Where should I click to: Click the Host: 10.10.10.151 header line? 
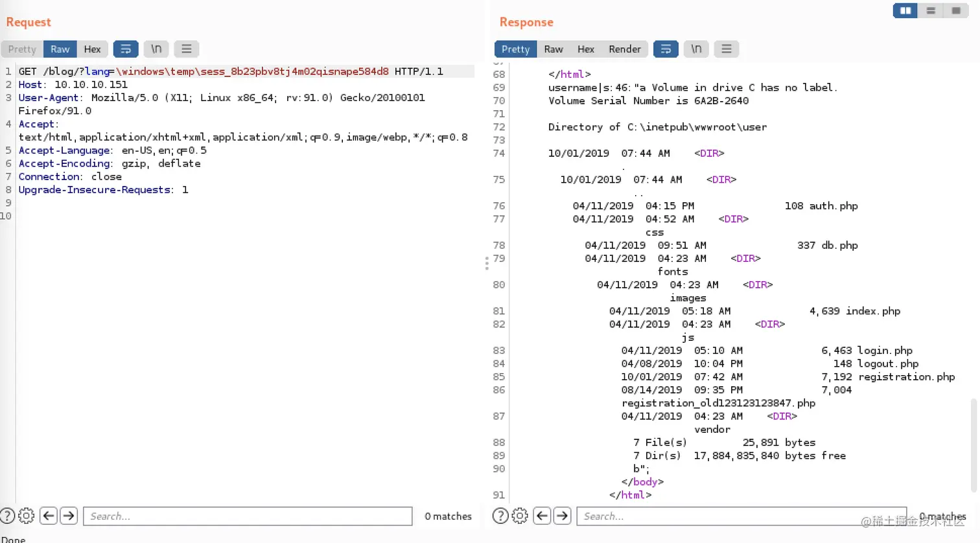[73, 85]
